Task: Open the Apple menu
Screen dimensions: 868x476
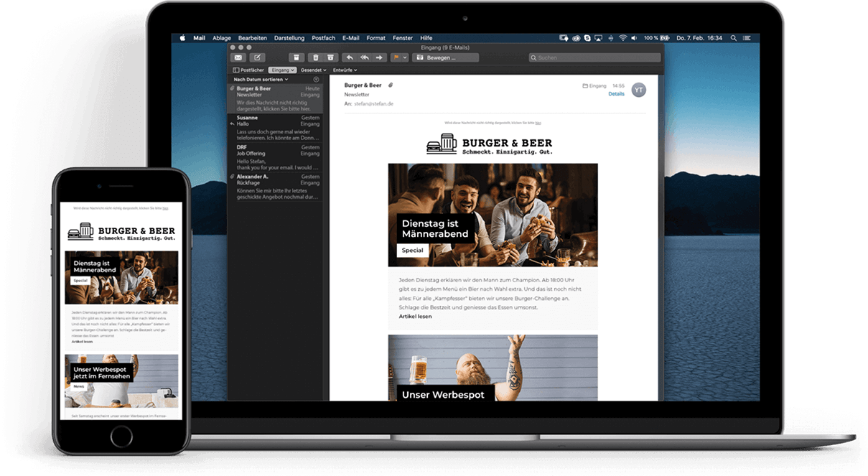Action: click(x=182, y=38)
